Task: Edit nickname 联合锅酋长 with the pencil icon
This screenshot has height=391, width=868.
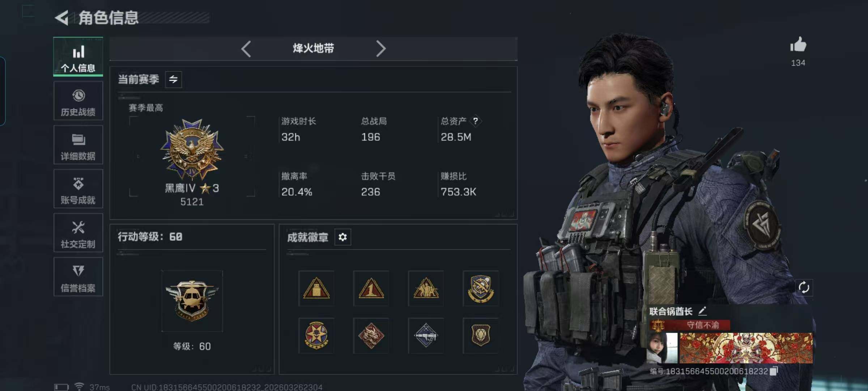Action: click(702, 311)
